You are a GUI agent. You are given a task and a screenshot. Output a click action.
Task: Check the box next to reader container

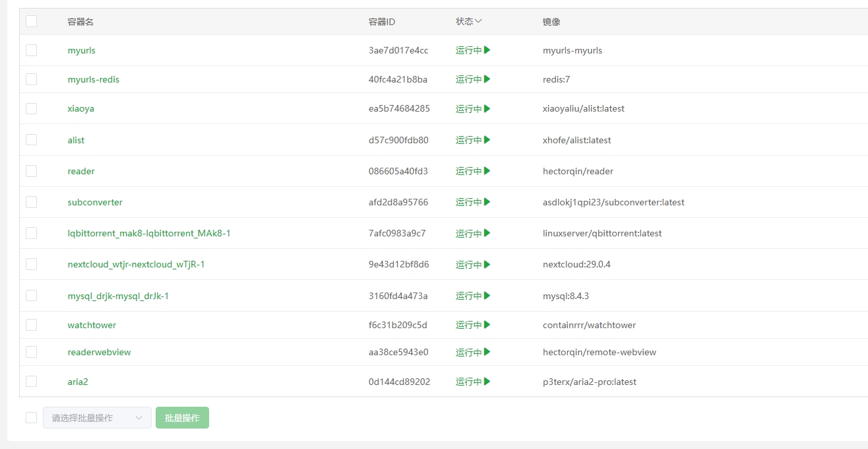point(31,171)
